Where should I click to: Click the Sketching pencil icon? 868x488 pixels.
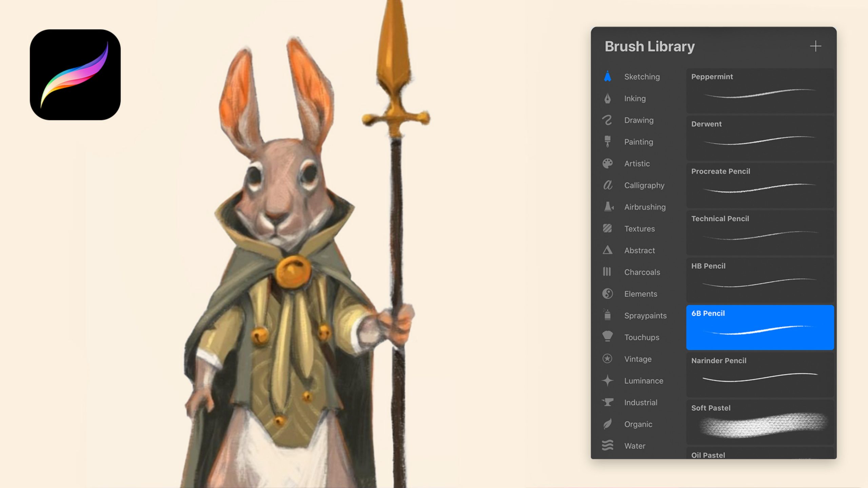coord(607,77)
